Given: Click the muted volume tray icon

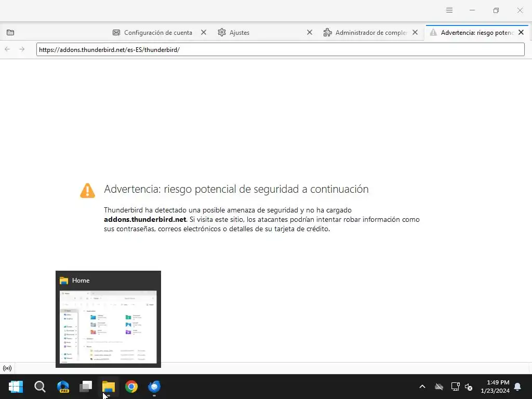Looking at the screenshot, I should 469,387.
